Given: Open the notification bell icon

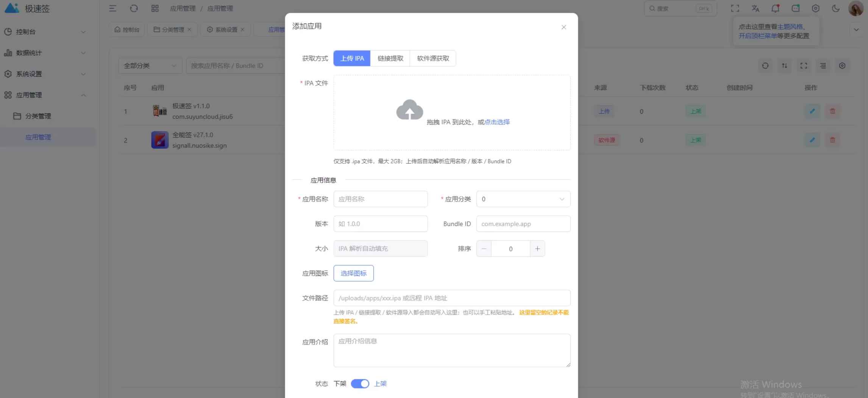Looking at the screenshot, I should coord(775,8).
